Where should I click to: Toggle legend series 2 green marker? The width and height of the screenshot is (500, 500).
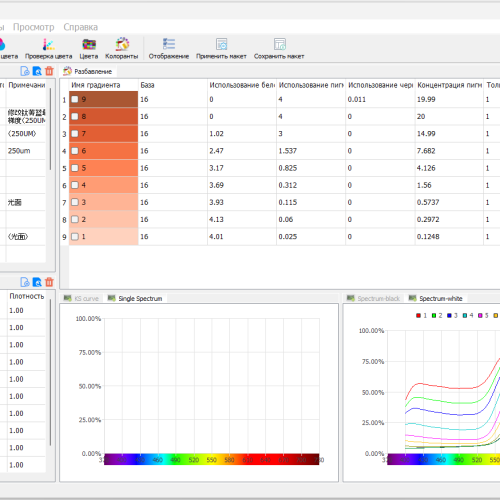434,315
